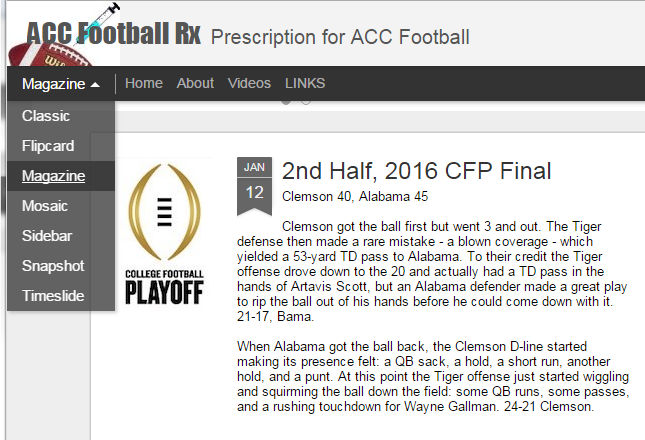The height and width of the screenshot is (440, 645).
Task: Open the About page
Action: point(195,84)
